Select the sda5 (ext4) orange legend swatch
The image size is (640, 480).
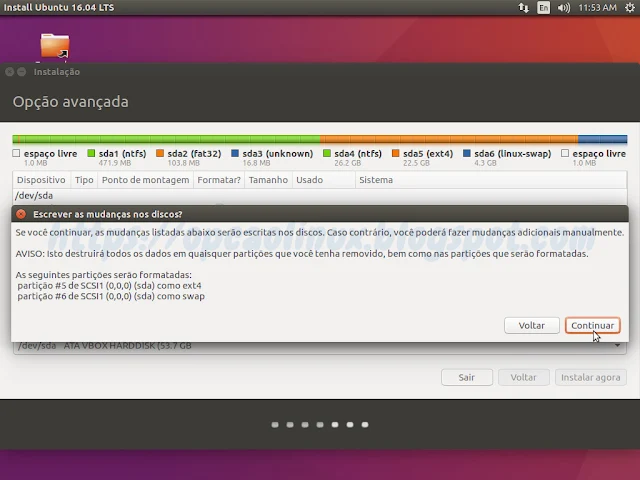pyautogui.click(x=395, y=153)
